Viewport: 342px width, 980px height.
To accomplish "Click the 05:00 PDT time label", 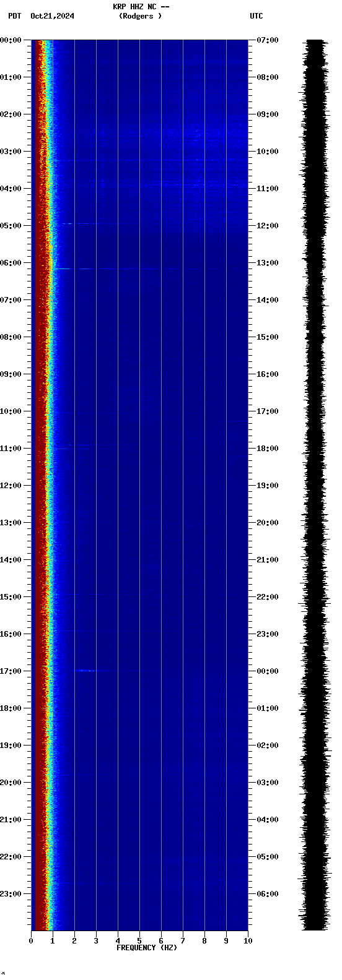I will pyautogui.click(x=11, y=226).
